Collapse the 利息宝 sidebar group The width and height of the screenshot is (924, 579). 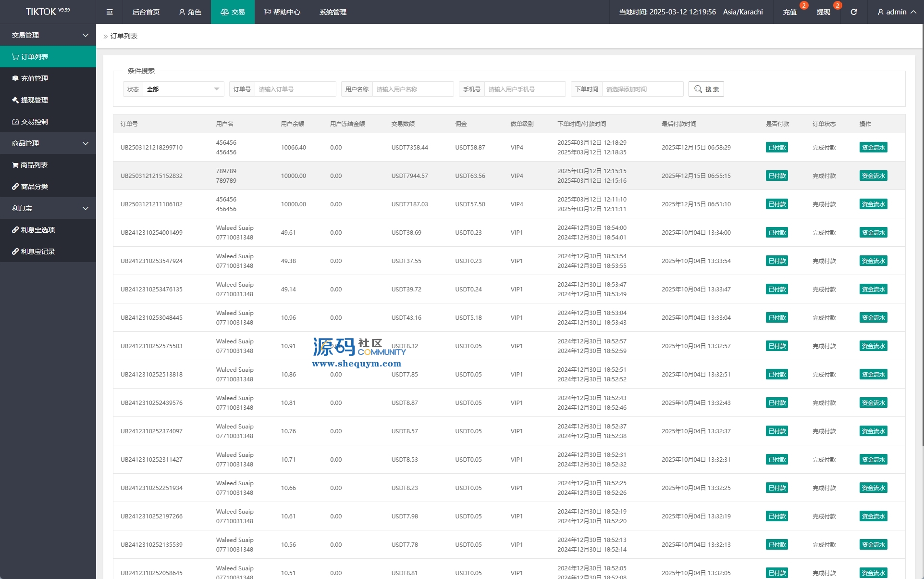coord(48,208)
